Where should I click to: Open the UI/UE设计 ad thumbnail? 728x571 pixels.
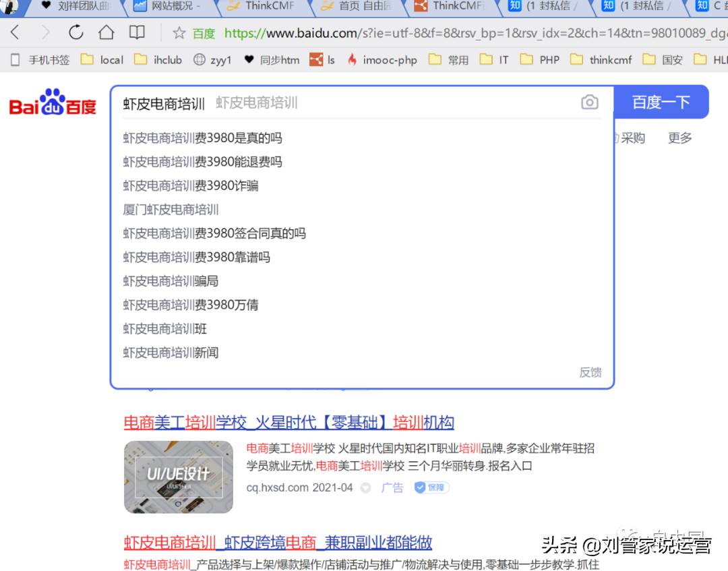178,477
